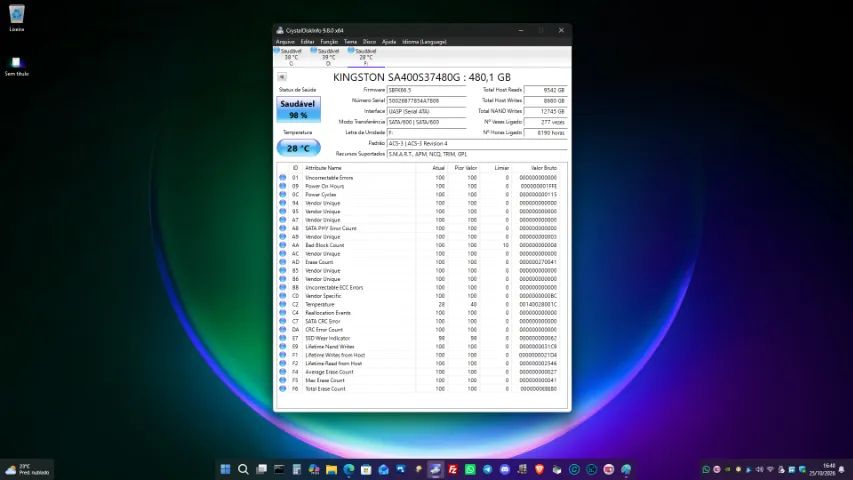Click the status circle for Uncorrectable ECC Errors
The image size is (853, 480).
[x=282, y=287]
